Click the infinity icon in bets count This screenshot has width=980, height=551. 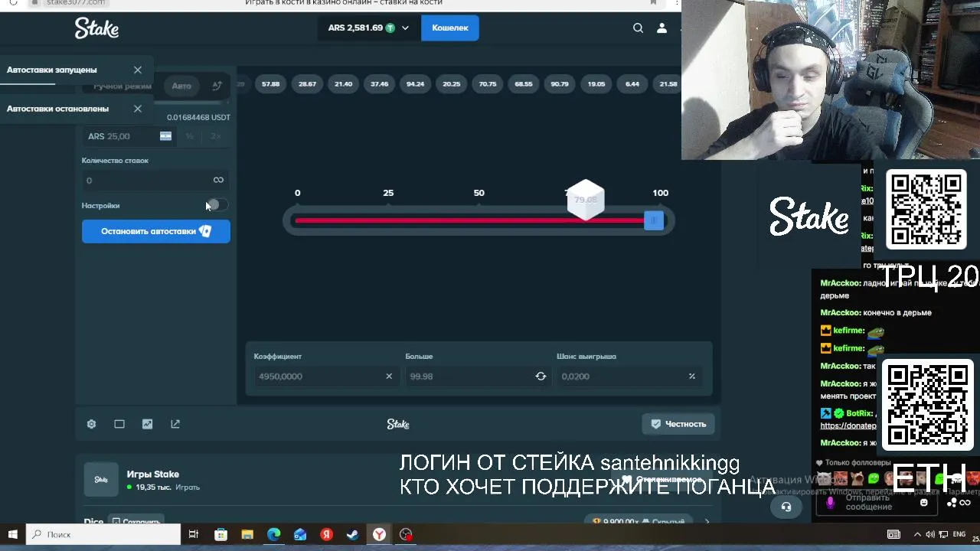[218, 180]
